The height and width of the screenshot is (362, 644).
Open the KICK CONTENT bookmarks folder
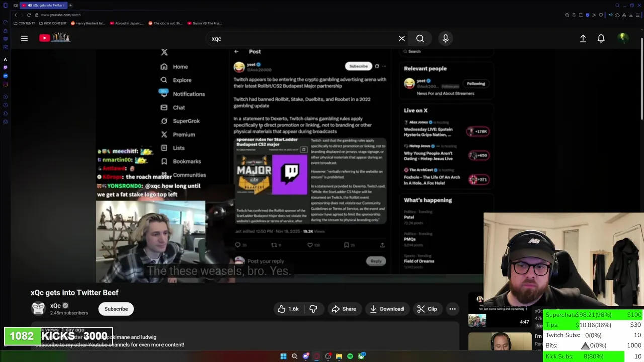click(53, 23)
